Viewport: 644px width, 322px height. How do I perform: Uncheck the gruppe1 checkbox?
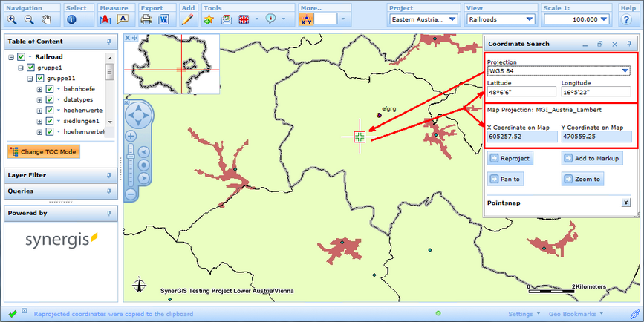coord(30,68)
